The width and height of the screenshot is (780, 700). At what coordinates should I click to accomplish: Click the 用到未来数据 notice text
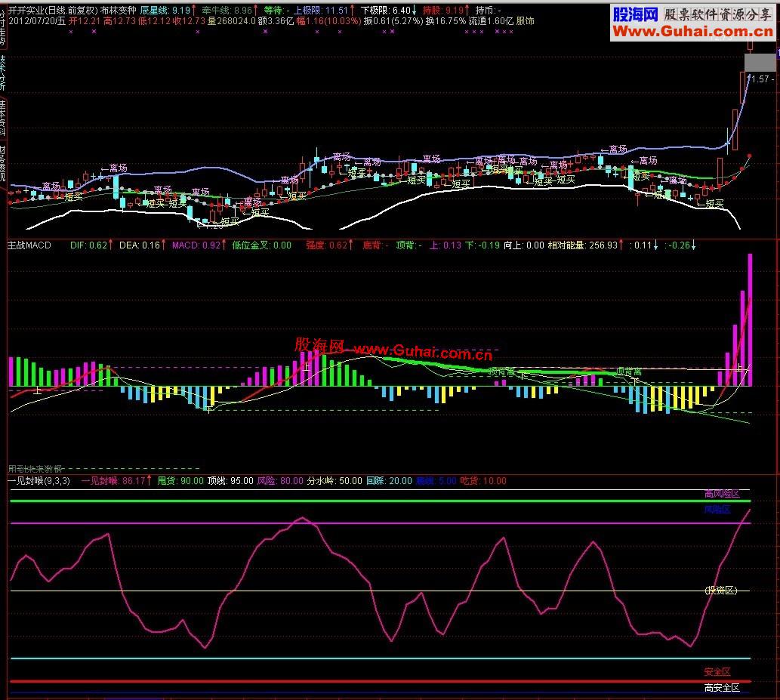click(35, 469)
